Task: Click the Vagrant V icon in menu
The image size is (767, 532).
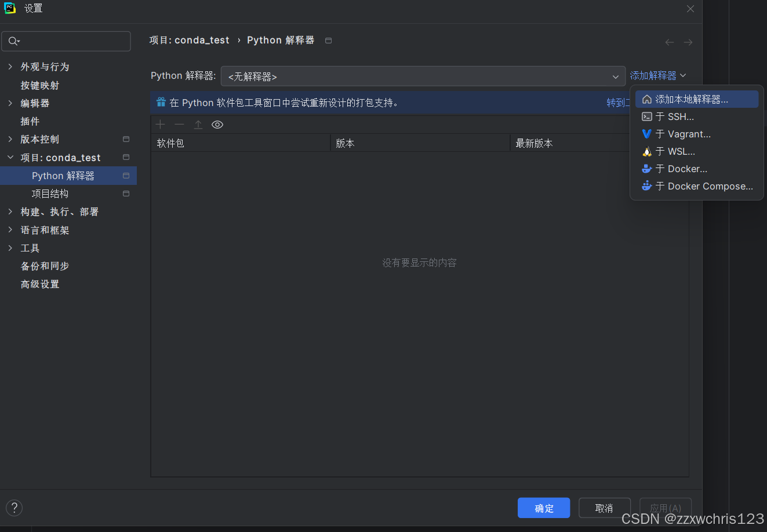Action: [x=647, y=134]
